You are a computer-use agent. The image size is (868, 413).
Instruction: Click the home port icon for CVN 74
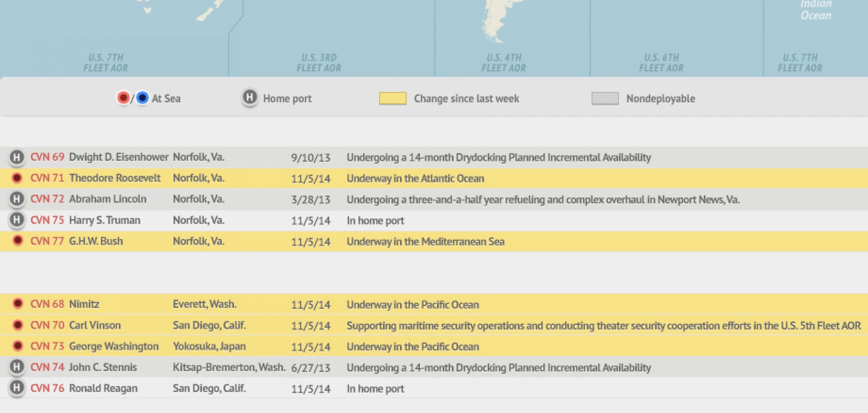[x=17, y=367]
